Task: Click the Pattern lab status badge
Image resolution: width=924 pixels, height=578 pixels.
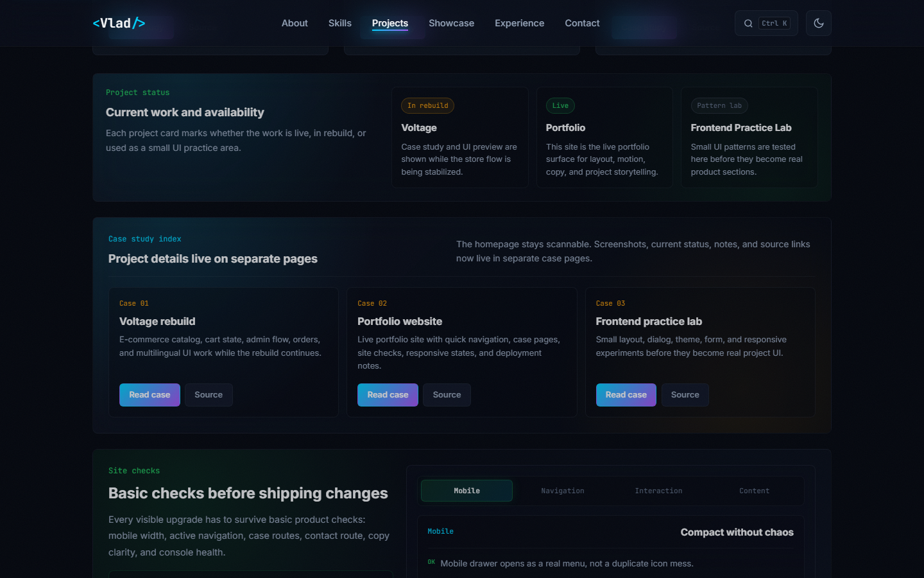Action: click(719, 105)
